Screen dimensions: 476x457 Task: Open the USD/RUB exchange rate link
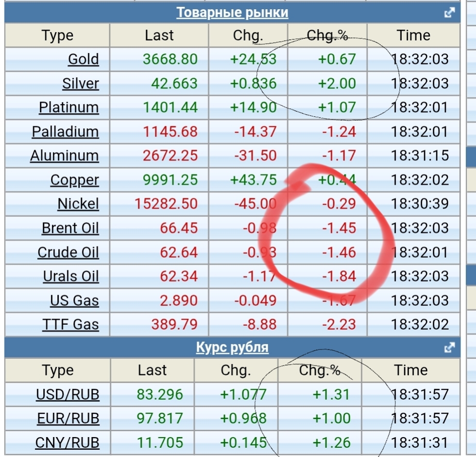click(68, 394)
